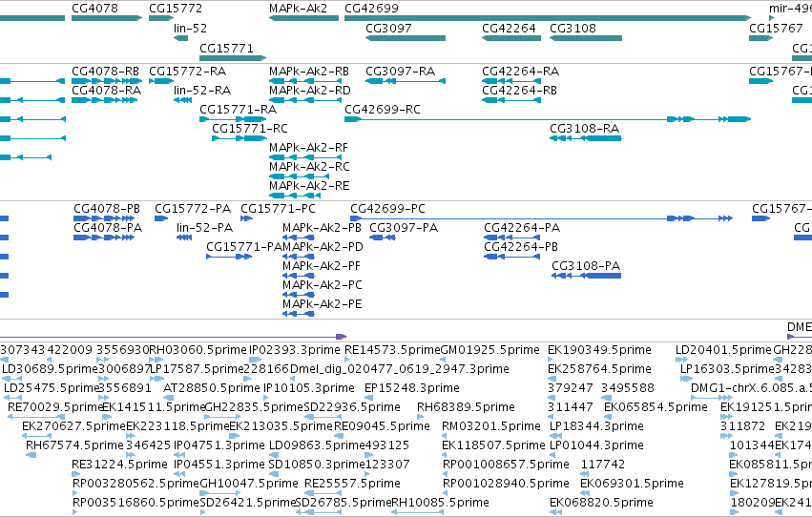Select the CG15772 gene label
This screenshot has height=517, width=812.
[176, 9]
